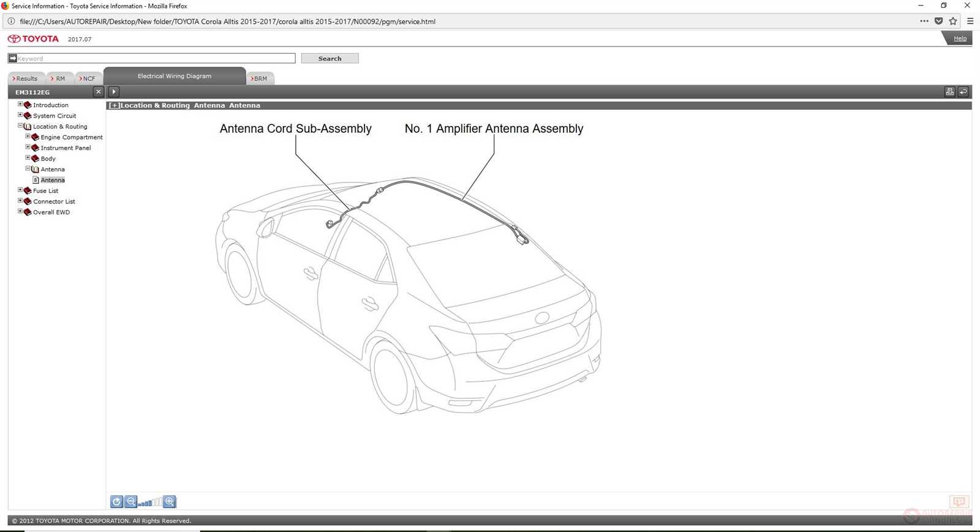980x532 pixels.
Task: Expand the Overall EWD node
Action: (20, 212)
